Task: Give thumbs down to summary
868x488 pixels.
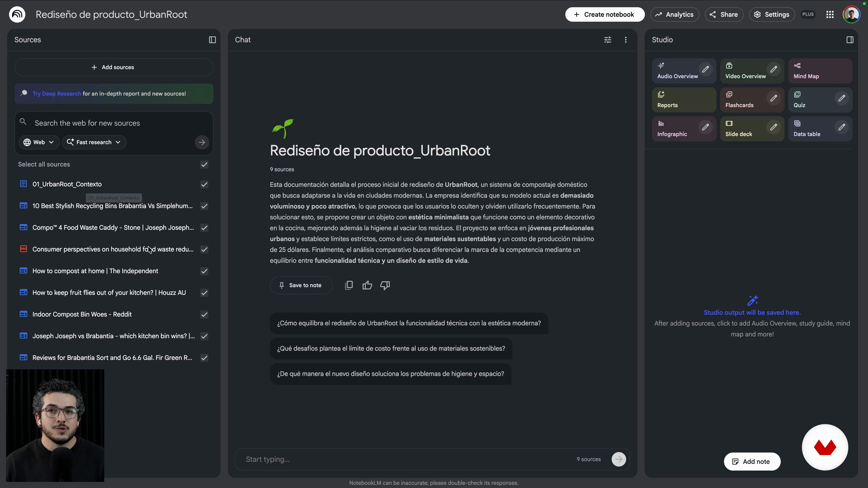Action: (x=385, y=285)
